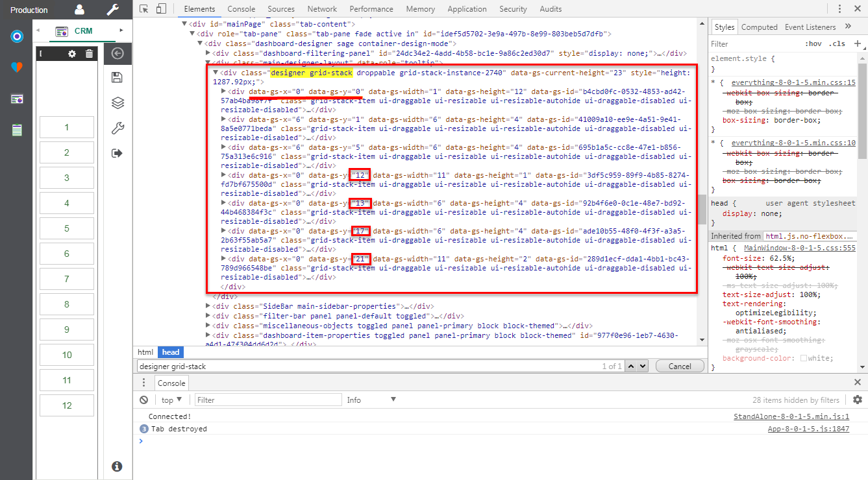The height and width of the screenshot is (480, 868).
Task: Switch to the Network tab
Action: point(322,9)
